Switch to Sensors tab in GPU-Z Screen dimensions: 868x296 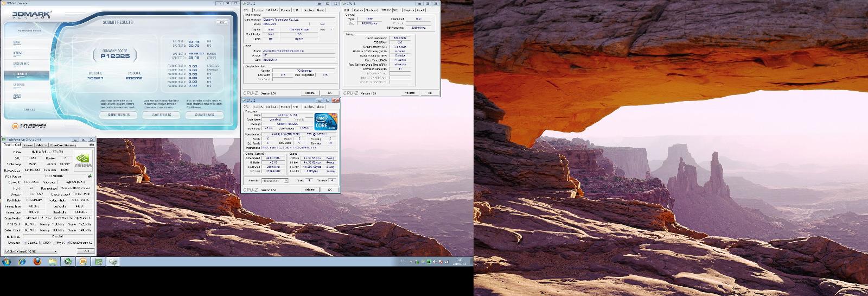tap(28, 145)
